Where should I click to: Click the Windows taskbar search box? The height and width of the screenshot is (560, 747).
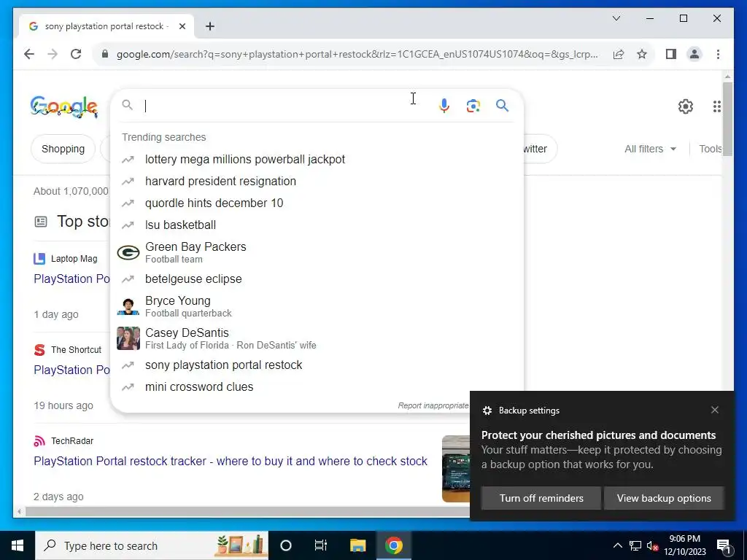point(152,545)
